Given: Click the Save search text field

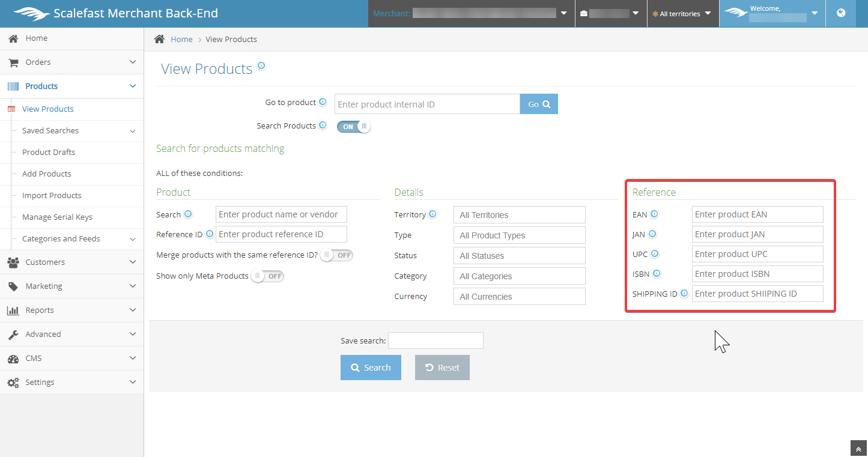Looking at the screenshot, I should (436, 340).
